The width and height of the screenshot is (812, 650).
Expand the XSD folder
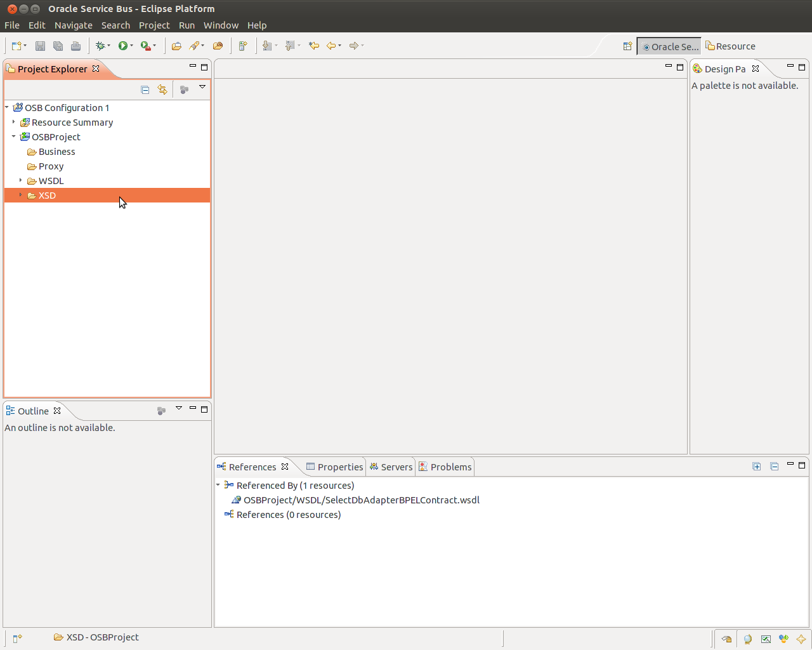[x=20, y=195]
